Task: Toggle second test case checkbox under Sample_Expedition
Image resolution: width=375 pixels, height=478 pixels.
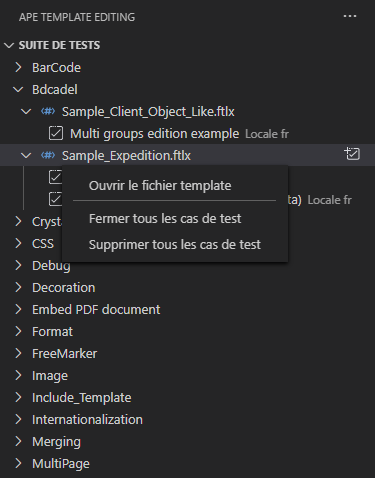Action: pyautogui.click(x=55, y=199)
